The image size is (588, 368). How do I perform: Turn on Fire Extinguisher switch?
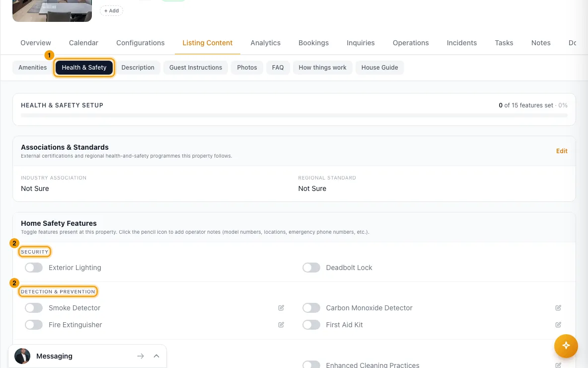coord(34,325)
